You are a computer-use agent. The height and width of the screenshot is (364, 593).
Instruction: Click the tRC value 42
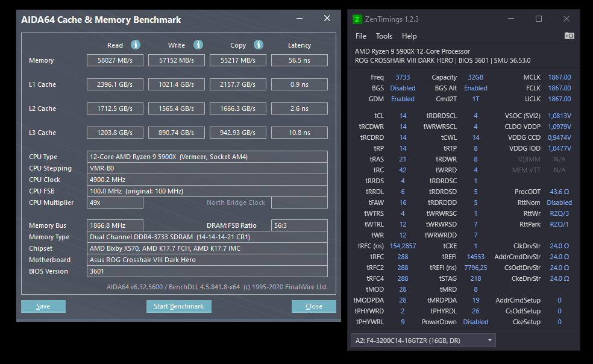pyautogui.click(x=403, y=171)
